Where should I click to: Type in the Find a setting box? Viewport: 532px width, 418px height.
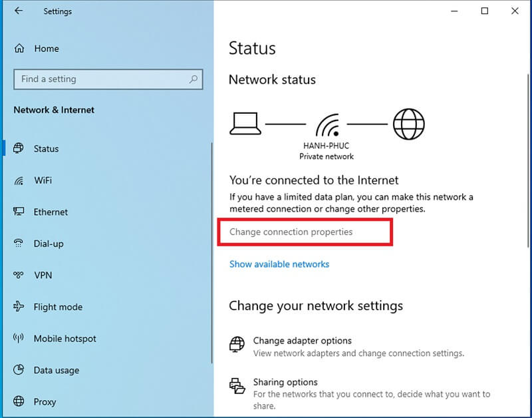tap(100, 79)
